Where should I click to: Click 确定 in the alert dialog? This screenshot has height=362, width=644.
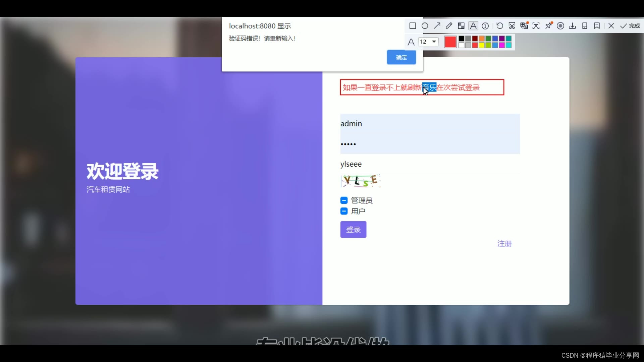point(401,57)
